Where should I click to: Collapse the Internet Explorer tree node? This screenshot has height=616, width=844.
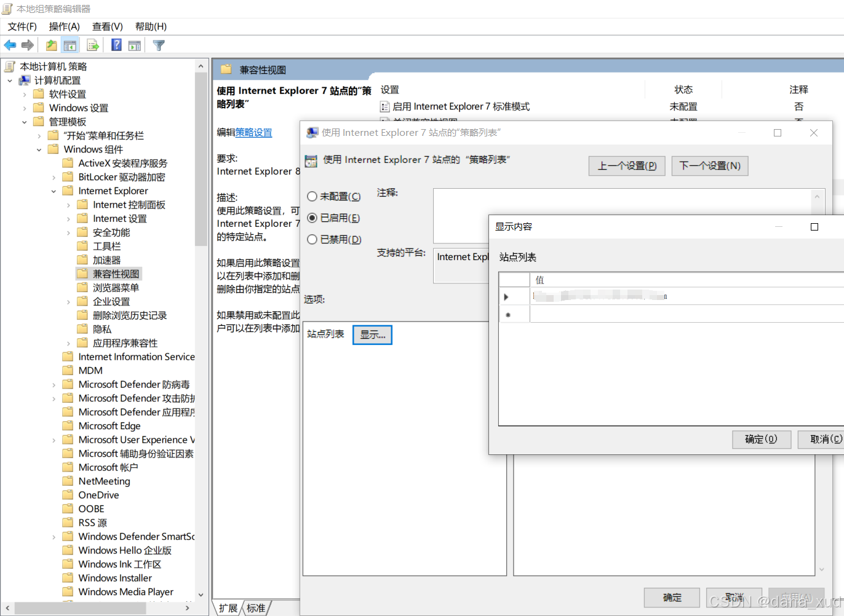54,191
